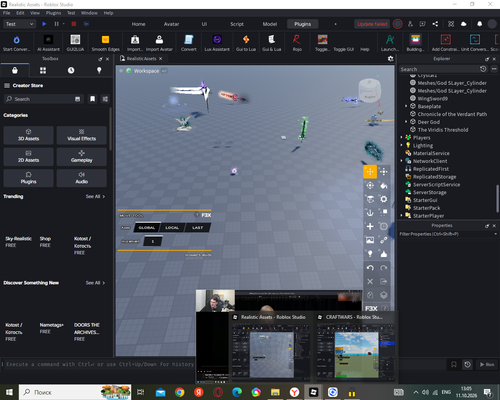Launch the GUI2LUA plugin
This screenshot has height=400, width=500.
75,40
